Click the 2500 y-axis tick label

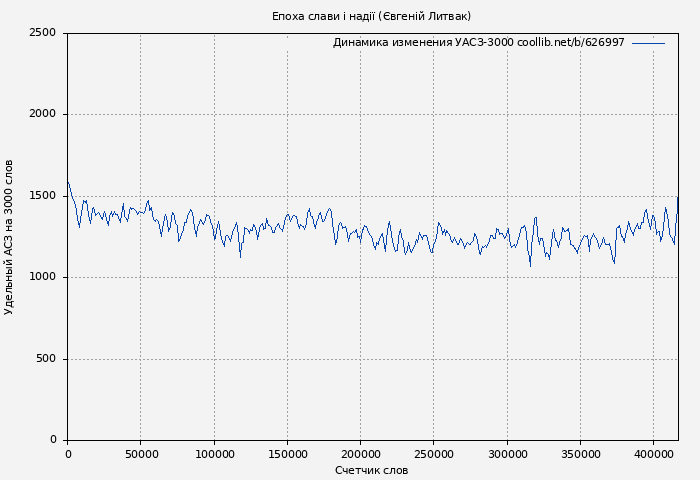42,33
